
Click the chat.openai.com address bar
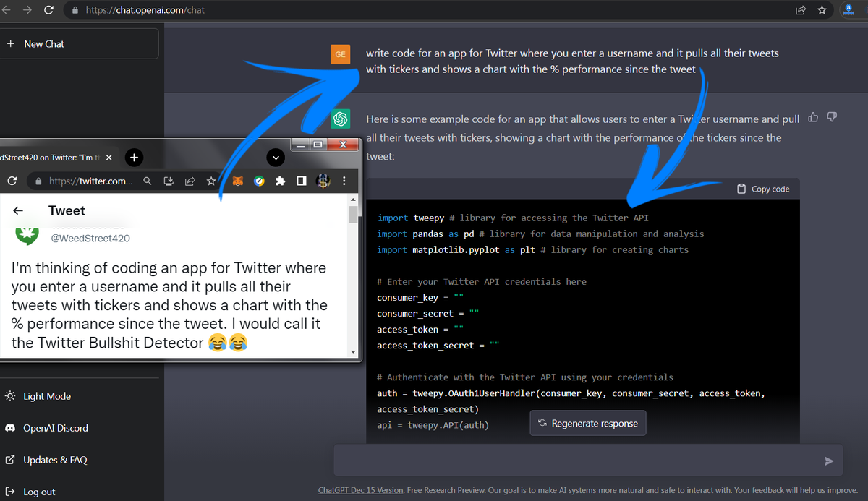(427, 11)
